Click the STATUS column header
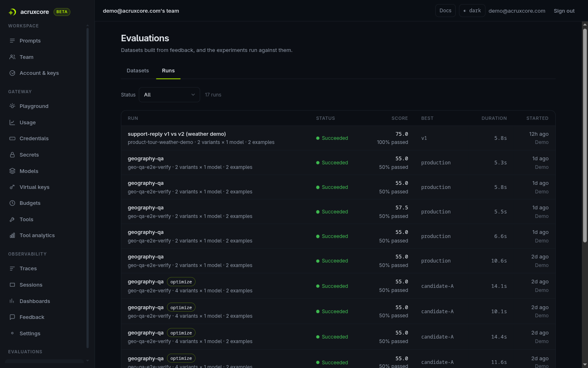588x368 pixels. [325, 118]
